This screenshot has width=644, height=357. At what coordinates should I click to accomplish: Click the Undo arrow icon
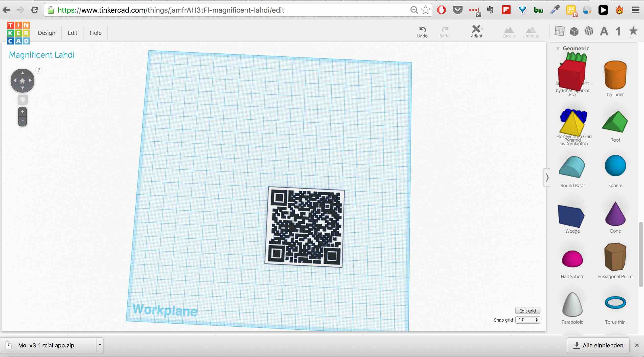click(x=422, y=29)
